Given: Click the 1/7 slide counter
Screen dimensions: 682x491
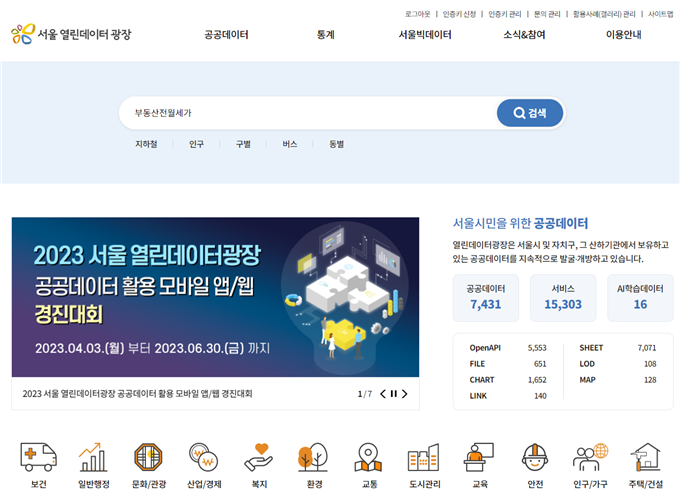Looking at the screenshot, I should tap(364, 394).
